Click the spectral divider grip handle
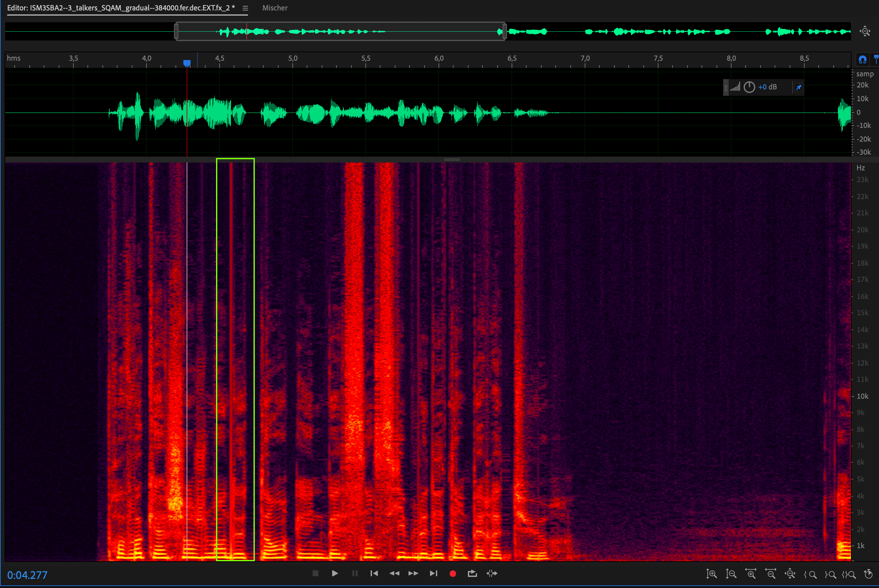Image resolution: width=879 pixels, height=588 pixels. pos(452,160)
